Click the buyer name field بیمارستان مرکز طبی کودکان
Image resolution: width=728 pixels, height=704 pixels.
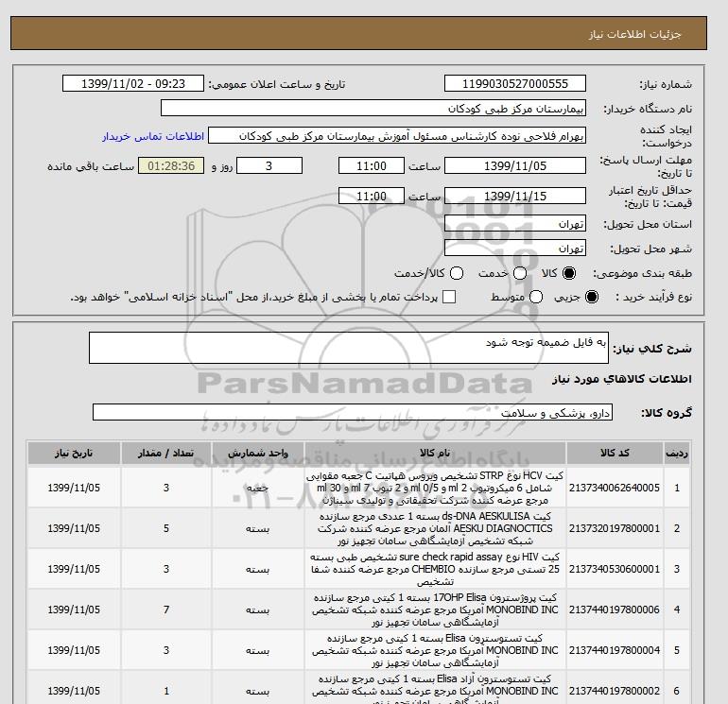[x=373, y=108]
